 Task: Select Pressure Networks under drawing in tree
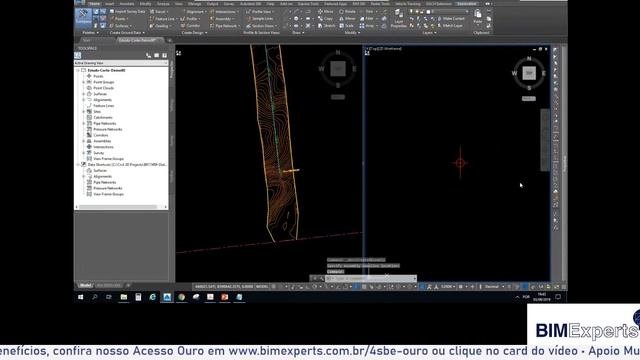[x=108, y=129]
